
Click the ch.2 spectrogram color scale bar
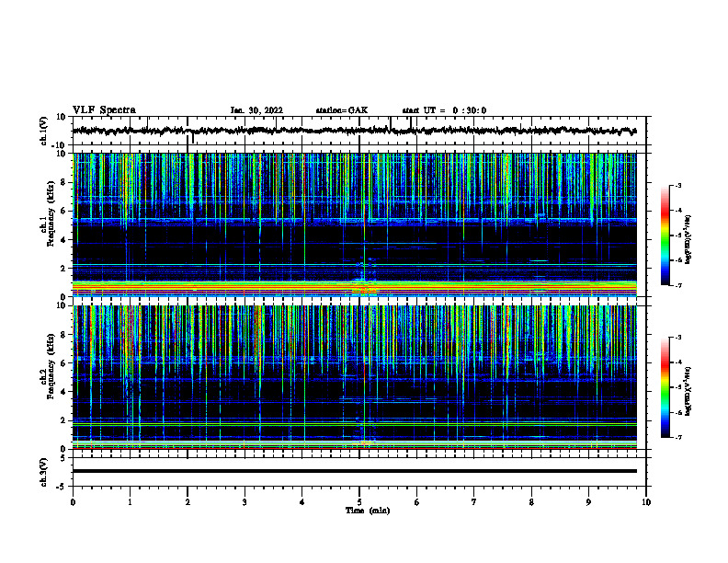point(665,387)
